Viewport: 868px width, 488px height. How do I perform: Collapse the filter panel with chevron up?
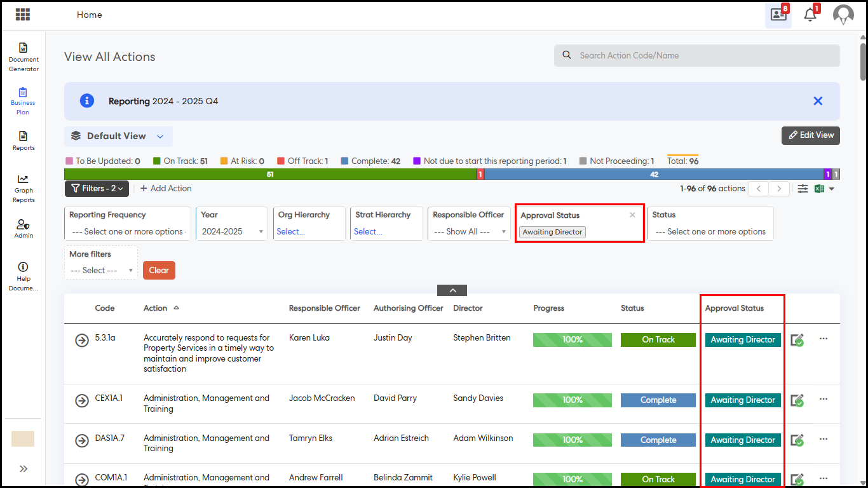(x=452, y=290)
